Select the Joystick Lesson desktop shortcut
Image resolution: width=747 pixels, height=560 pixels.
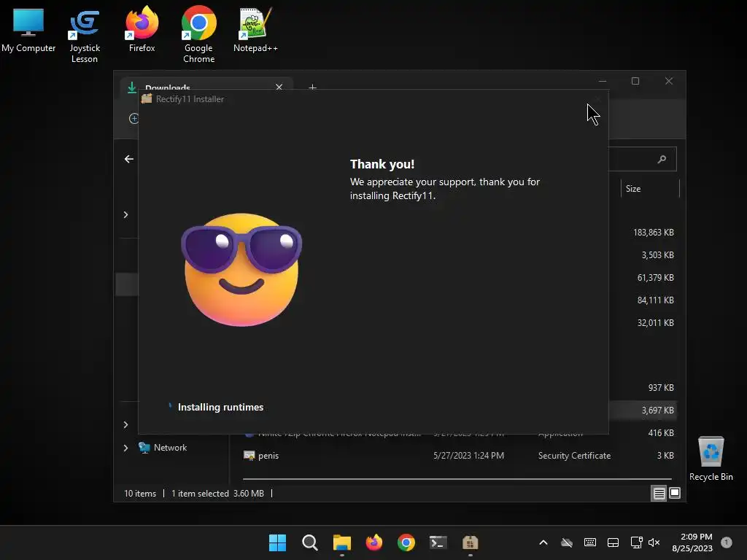tap(85, 36)
